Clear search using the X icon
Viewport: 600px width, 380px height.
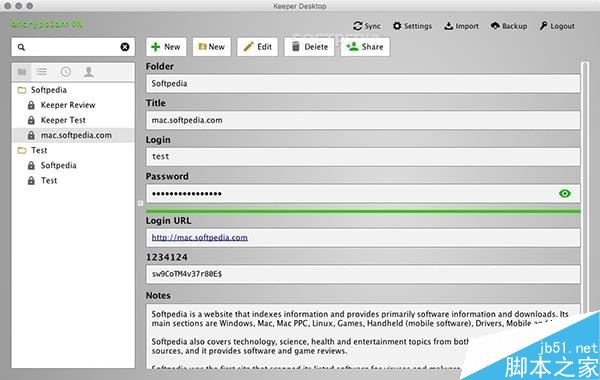pyautogui.click(x=125, y=47)
